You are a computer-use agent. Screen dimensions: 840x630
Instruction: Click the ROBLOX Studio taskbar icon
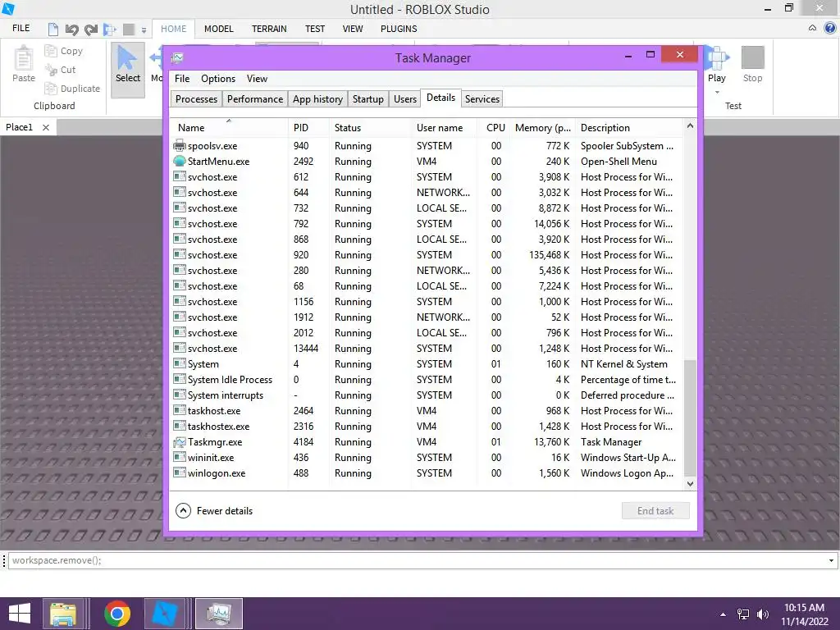pyautogui.click(x=165, y=614)
